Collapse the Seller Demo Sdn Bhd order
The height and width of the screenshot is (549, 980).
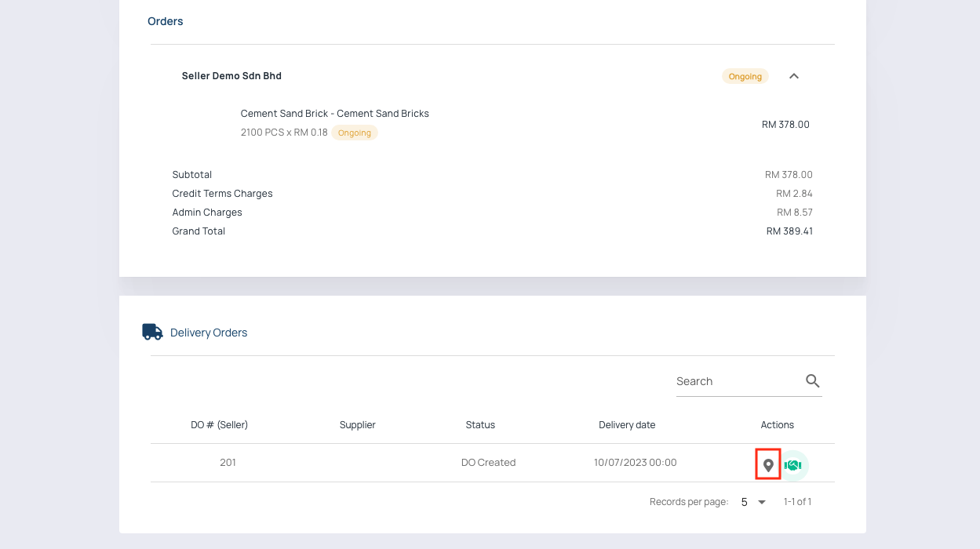[793, 76]
